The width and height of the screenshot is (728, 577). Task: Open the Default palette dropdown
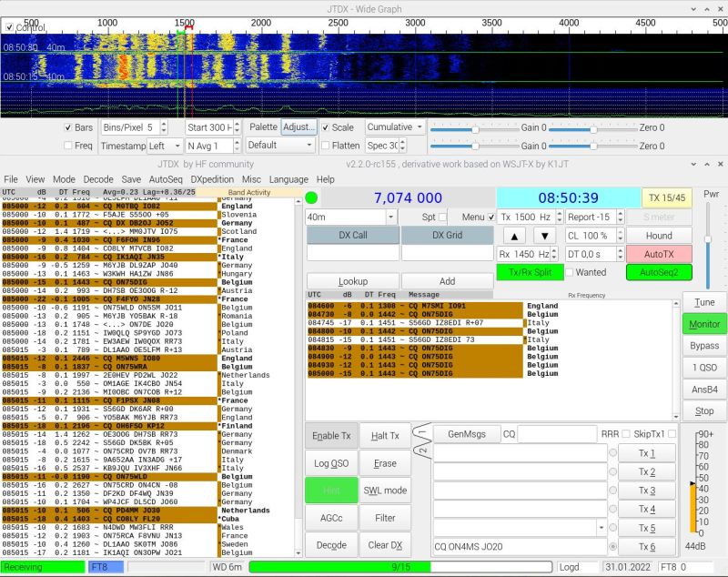280,146
